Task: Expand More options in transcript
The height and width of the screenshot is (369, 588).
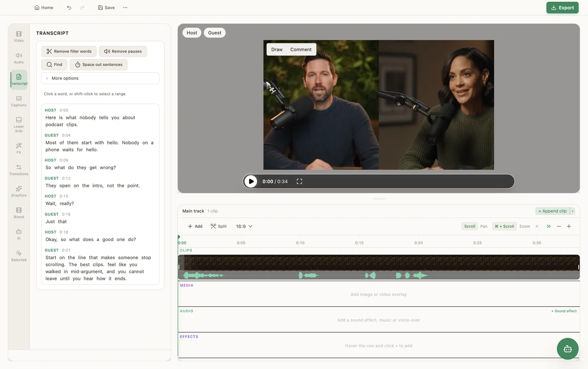Action: pyautogui.click(x=100, y=78)
